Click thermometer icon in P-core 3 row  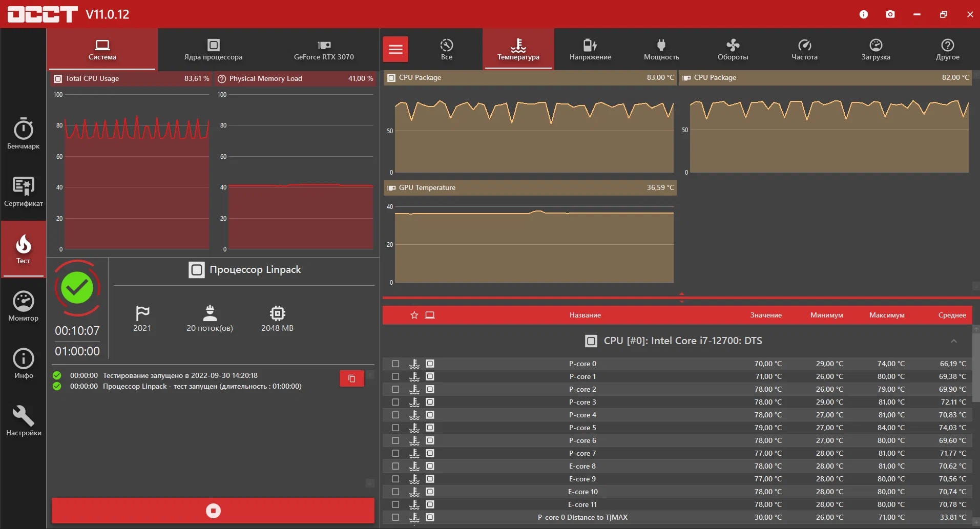[x=414, y=402]
